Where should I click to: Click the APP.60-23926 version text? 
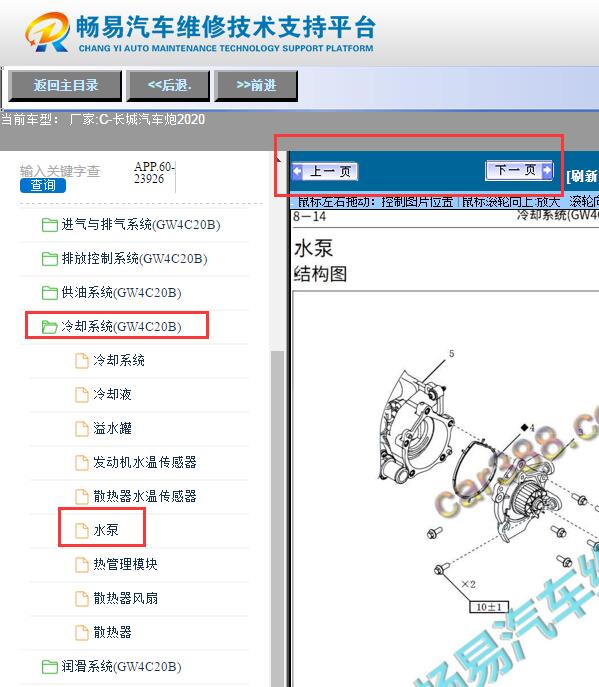154,173
